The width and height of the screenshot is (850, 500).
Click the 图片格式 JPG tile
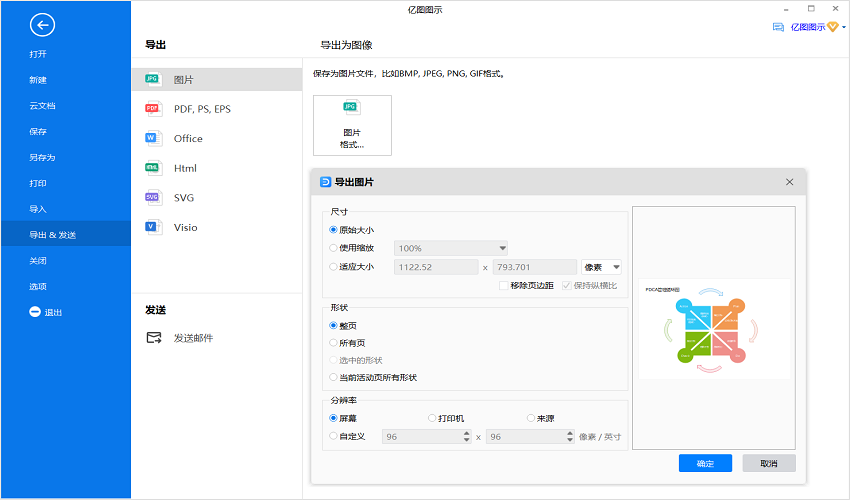[x=352, y=125]
